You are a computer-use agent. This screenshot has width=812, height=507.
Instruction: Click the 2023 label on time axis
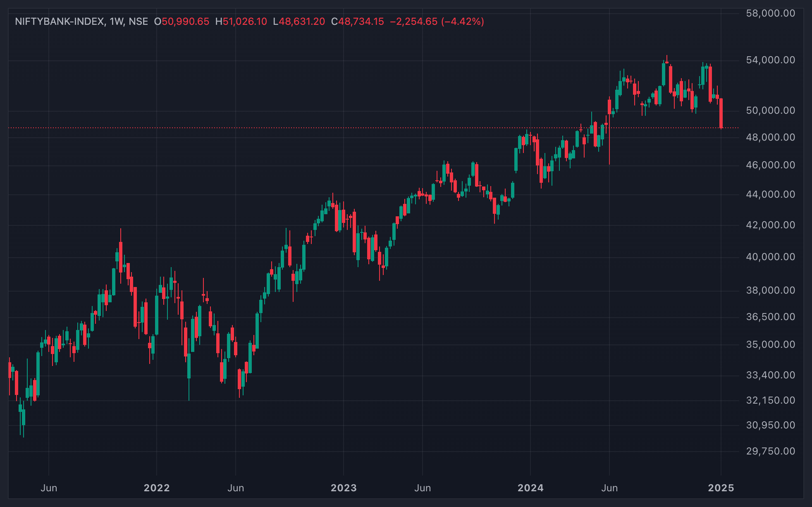tap(344, 488)
